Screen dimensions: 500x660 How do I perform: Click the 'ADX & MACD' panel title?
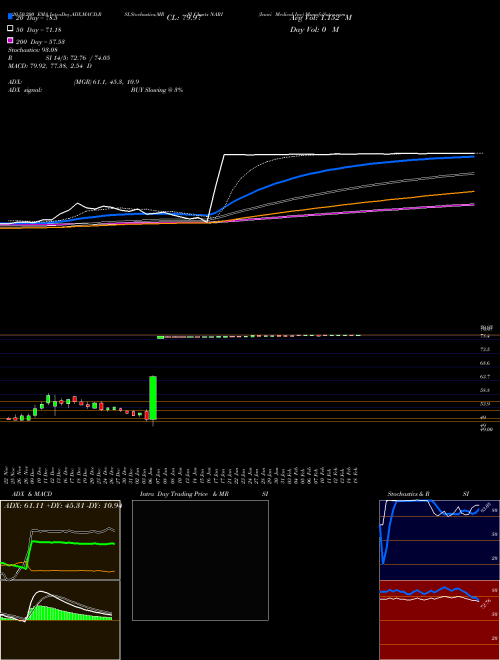tap(32, 494)
